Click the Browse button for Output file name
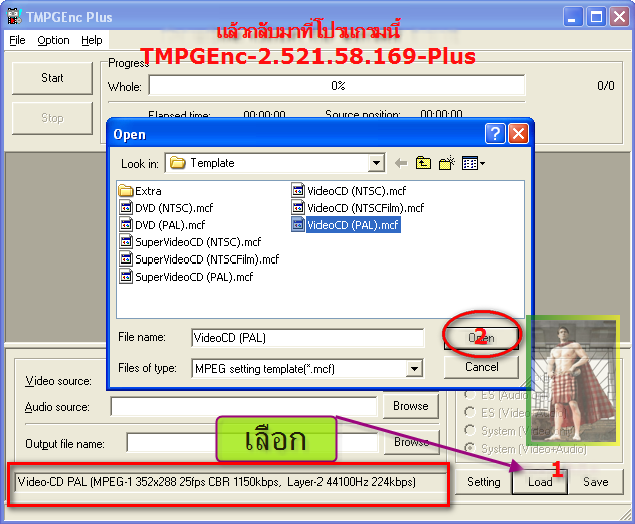 (x=411, y=442)
